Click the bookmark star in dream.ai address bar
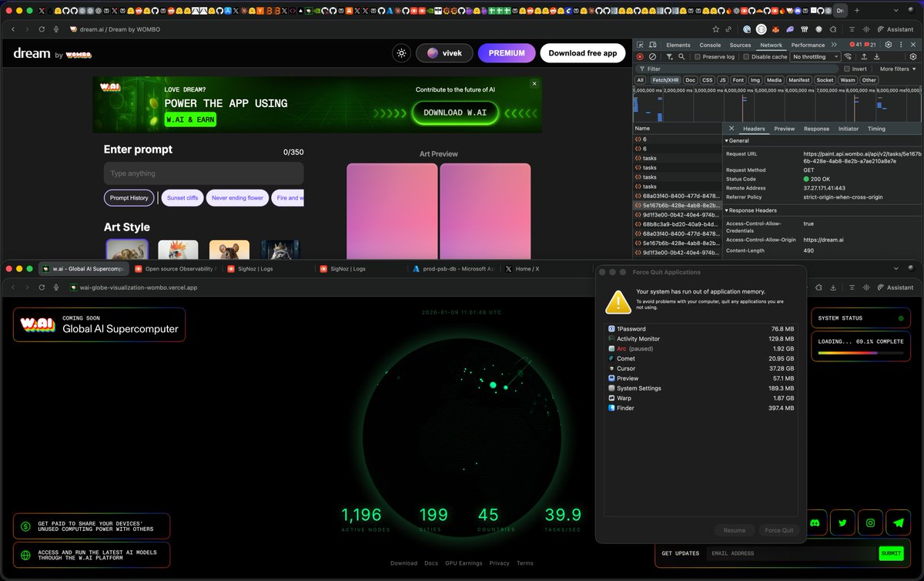The height and width of the screenshot is (581, 924). [x=715, y=29]
